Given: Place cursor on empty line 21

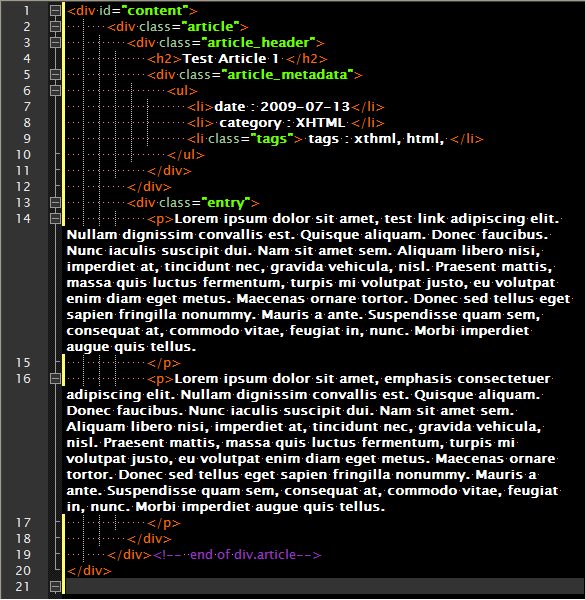Looking at the screenshot, I should [x=325, y=587].
